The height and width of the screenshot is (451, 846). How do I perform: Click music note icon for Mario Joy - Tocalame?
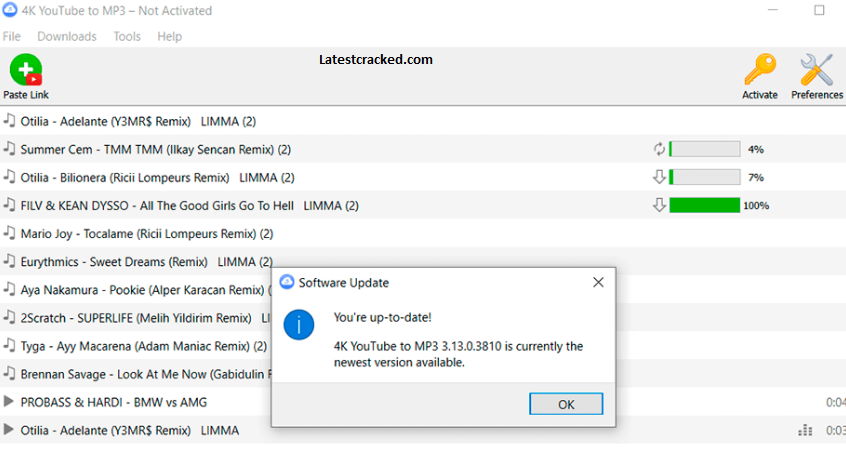(x=9, y=232)
